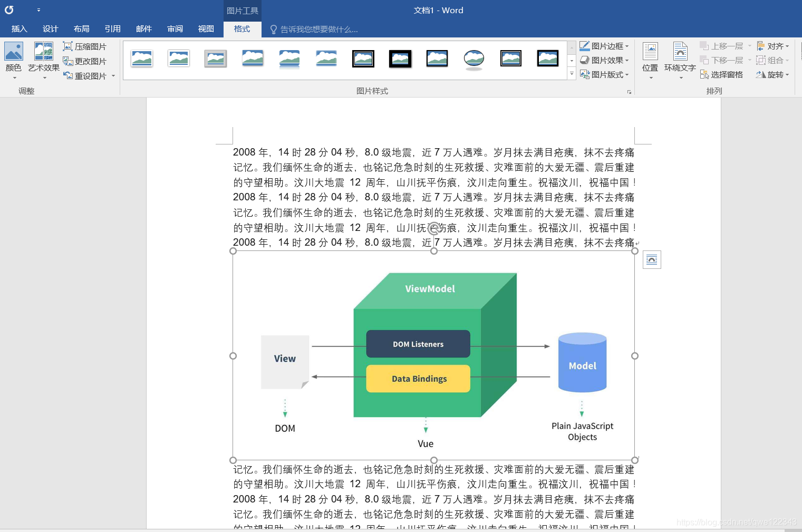
Task: Open 组合 group menu
Action: tap(772, 60)
